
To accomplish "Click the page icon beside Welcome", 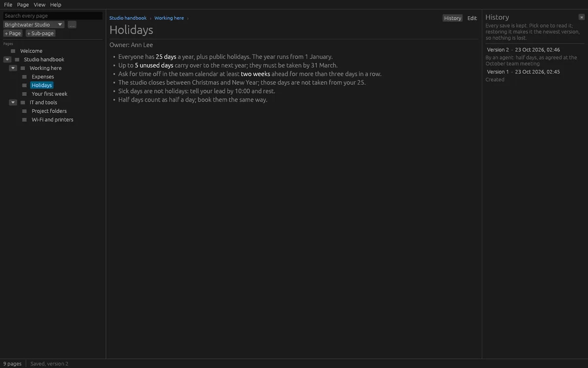I will [13, 51].
